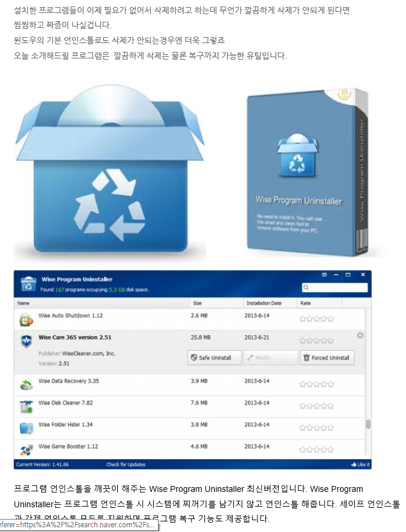406x532 pixels.
Task: Open the window menu icon beside minimize
Action: pyautogui.click(x=324, y=275)
